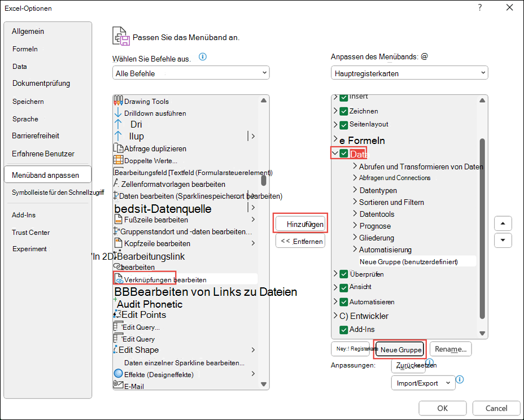Uncheck the Zeichnen tab checkbox
This screenshot has width=524, height=420.
(344, 111)
